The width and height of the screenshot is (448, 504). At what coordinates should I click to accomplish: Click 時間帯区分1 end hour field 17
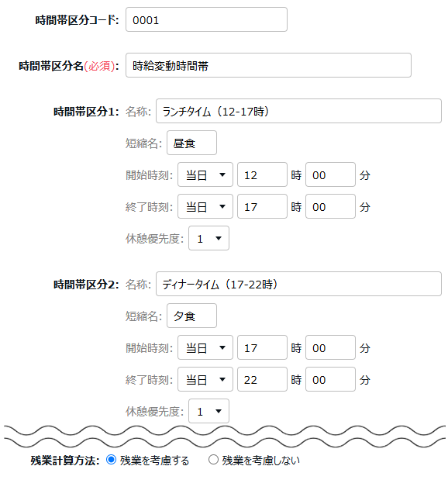(x=262, y=206)
